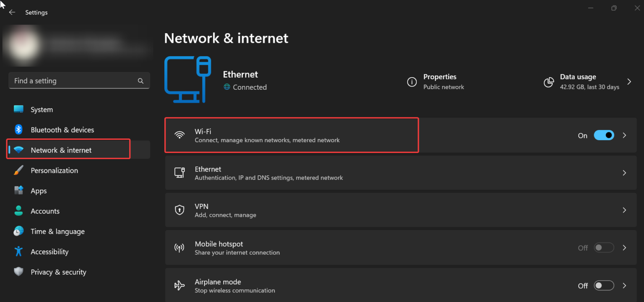Click the Privacy & security shield icon
This screenshot has height=302, width=644.
click(18, 272)
